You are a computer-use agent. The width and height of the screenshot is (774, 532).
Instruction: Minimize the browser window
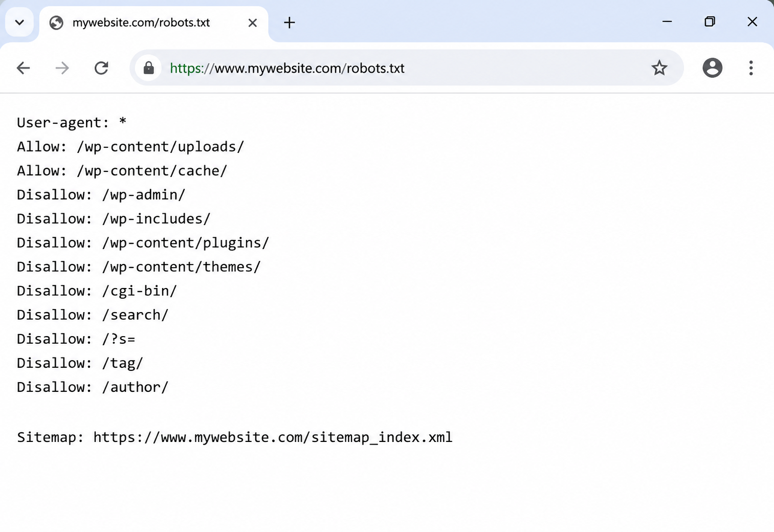[x=667, y=21]
